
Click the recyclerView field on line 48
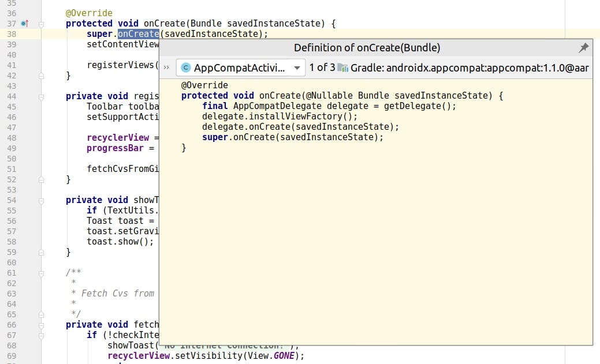pos(118,137)
